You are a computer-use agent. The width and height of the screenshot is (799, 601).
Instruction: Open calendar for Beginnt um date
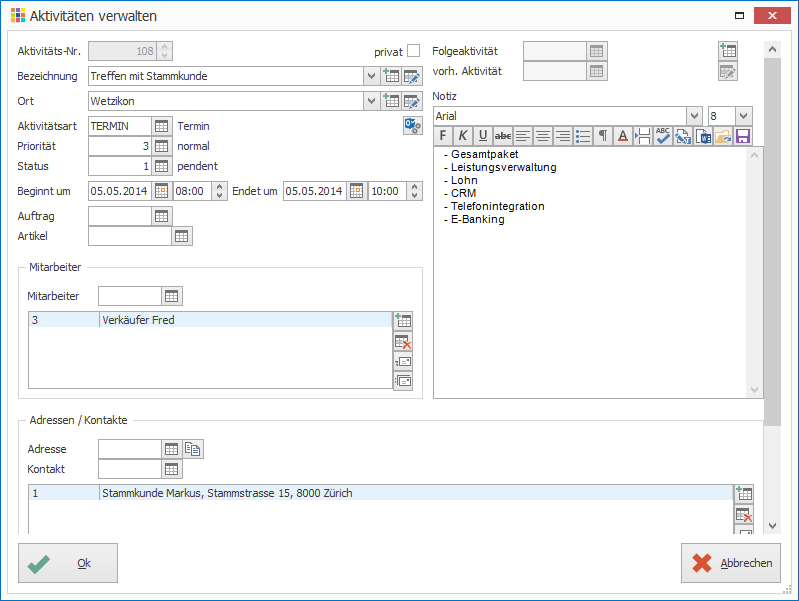click(x=162, y=191)
